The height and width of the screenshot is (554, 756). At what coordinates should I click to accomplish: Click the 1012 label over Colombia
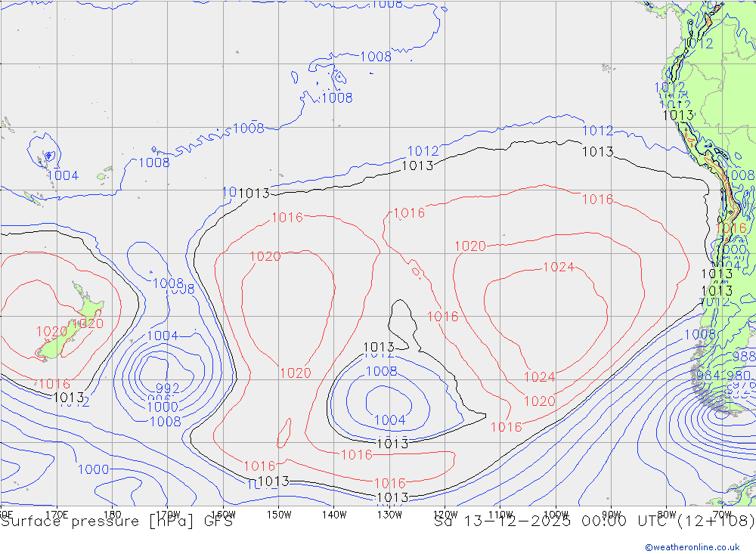click(698, 44)
